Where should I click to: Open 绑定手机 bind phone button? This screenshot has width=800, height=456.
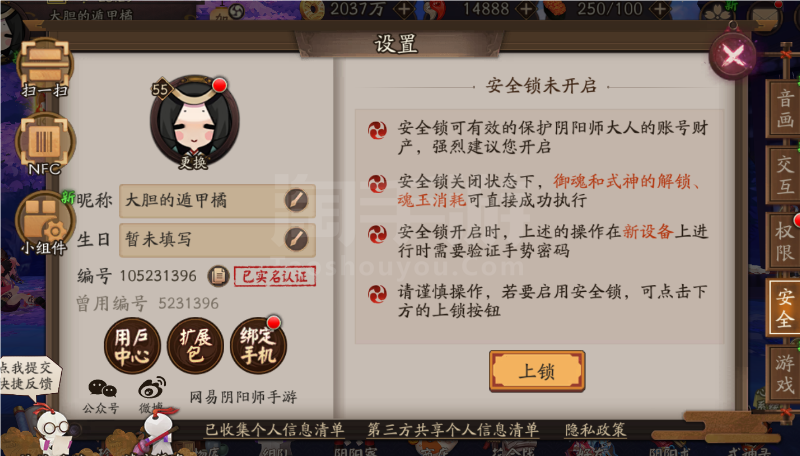pos(258,346)
